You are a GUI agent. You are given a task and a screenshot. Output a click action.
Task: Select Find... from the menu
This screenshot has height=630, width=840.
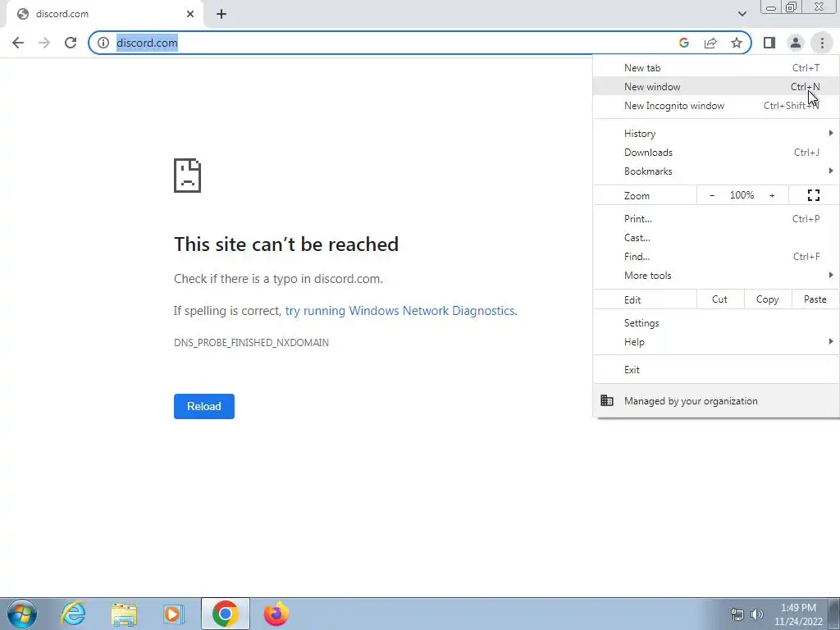click(x=716, y=256)
